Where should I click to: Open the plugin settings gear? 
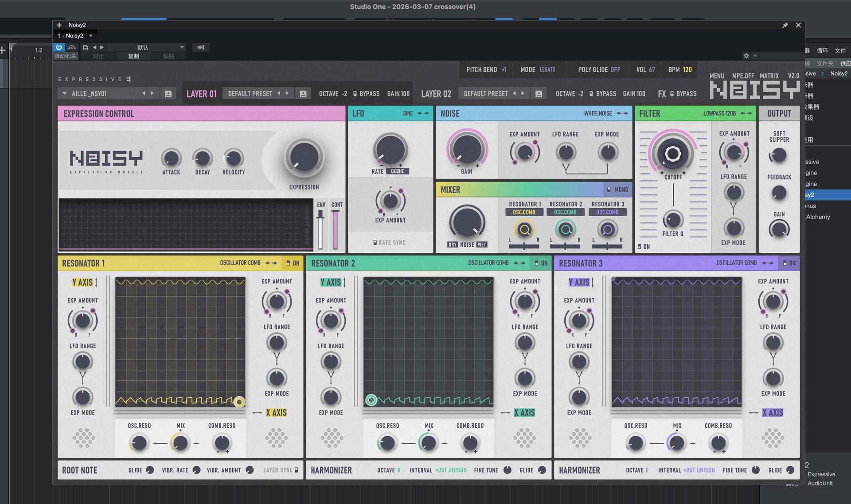746,56
